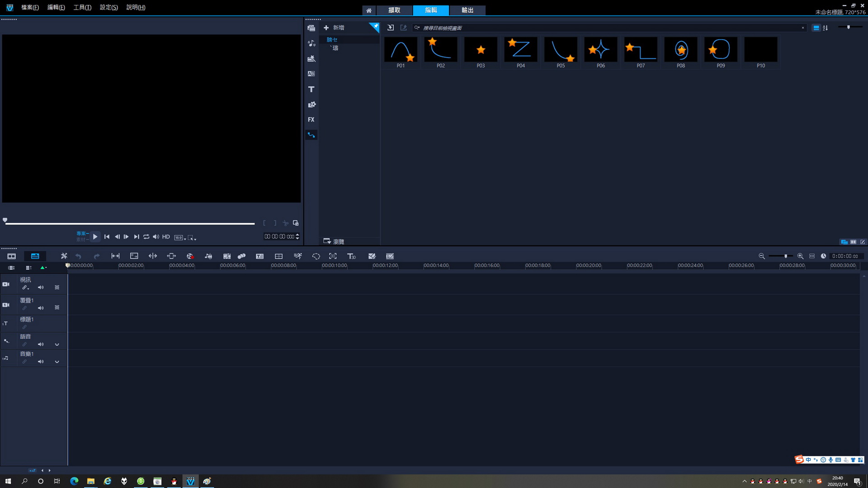Open the Pan and Zoom icon

tap(333, 256)
